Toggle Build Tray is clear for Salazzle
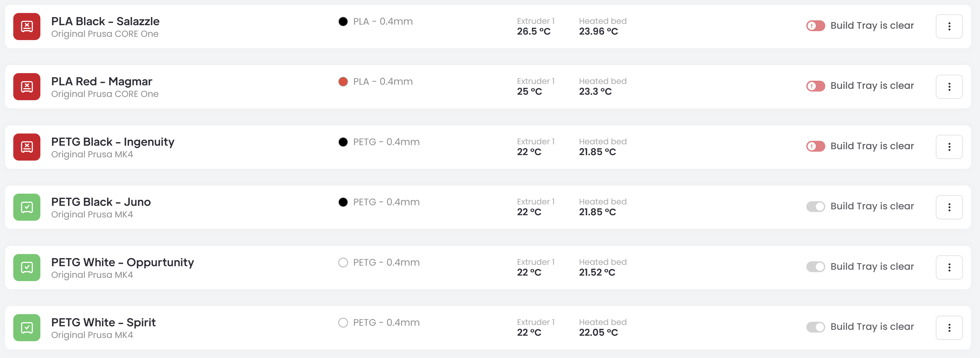The image size is (980, 358). (x=815, y=26)
